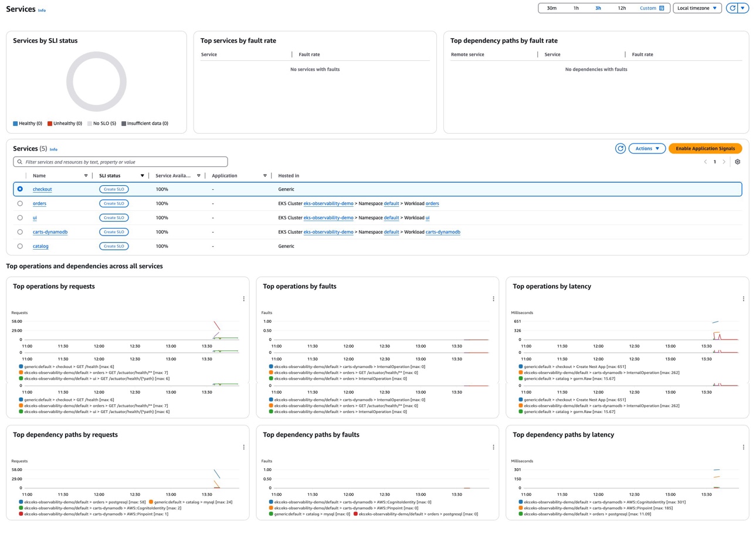Screen dimensions: 756x535
Task: Open the Top dependency paths by latency chart menu
Action: [743, 447]
